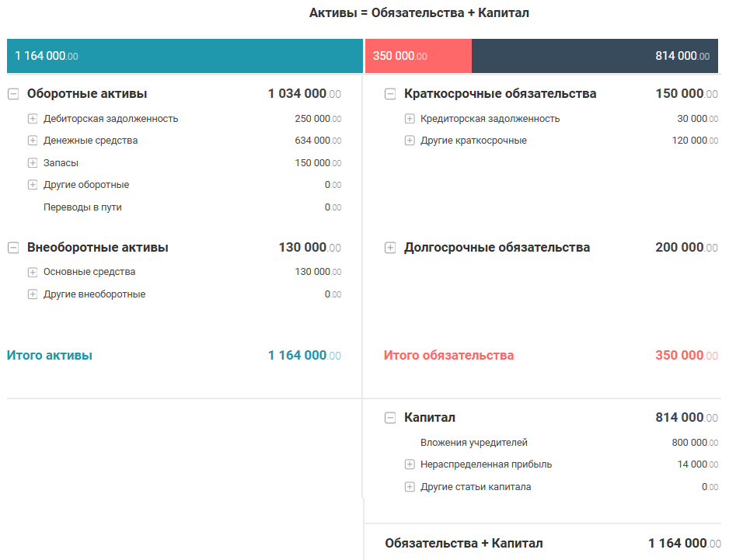The image size is (736, 560).
Task: Click the red liabilities bar 350 000
Action: tap(418, 56)
